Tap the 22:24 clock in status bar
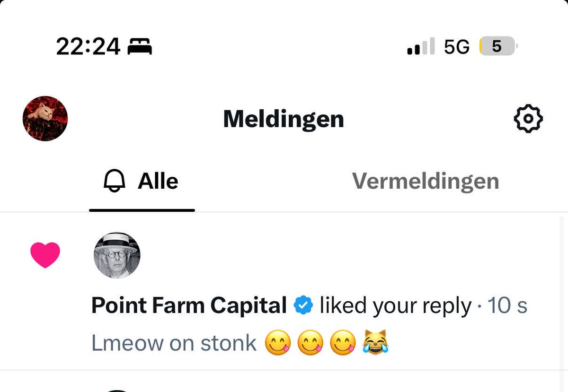 [88, 47]
